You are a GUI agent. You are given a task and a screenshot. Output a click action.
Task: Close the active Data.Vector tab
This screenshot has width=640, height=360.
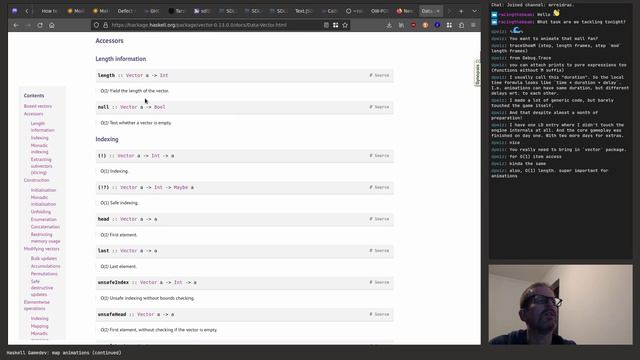point(438,11)
